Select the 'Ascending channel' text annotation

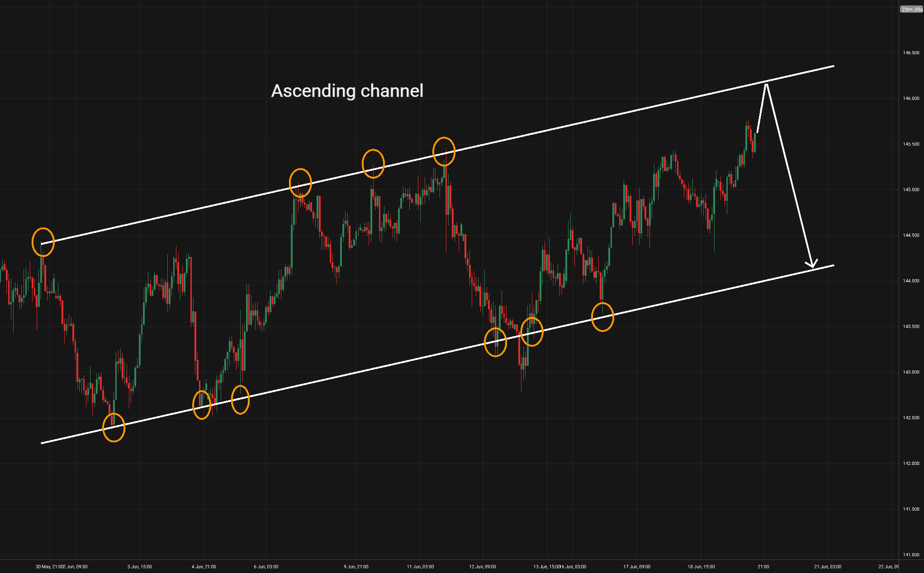pyautogui.click(x=347, y=91)
